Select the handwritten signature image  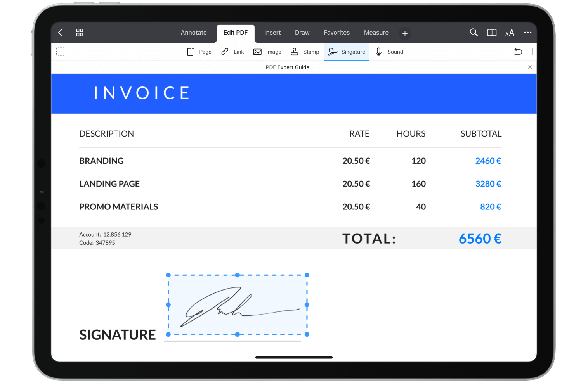click(239, 306)
